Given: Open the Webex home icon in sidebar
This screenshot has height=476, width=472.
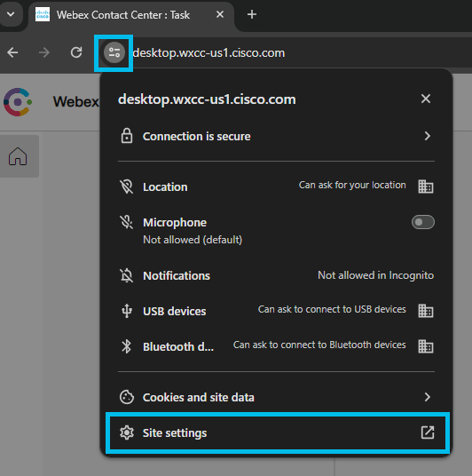Looking at the screenshot, I should pyautogui.click(x=18, y=156).
